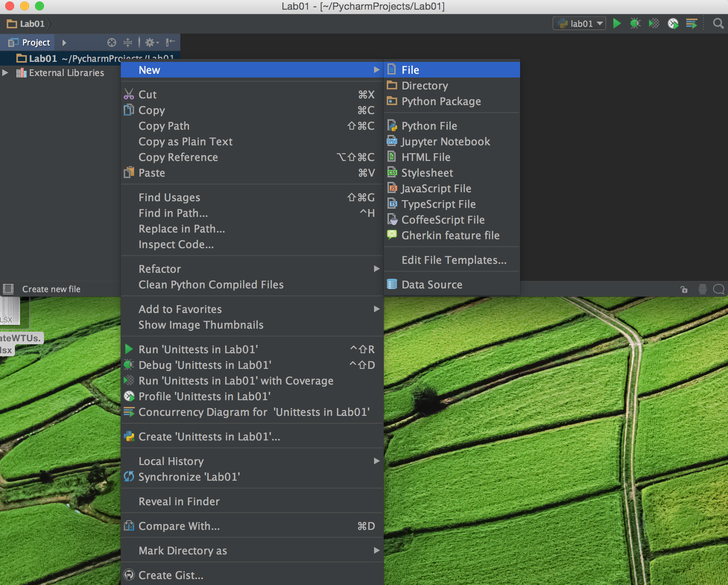Synchronize 'Lab01' project

(252, 477)
